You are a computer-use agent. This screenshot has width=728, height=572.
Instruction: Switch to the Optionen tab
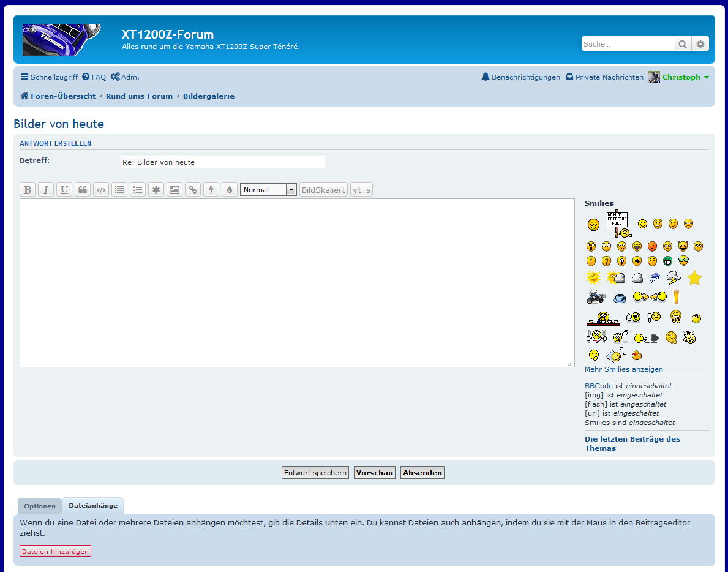40,506
